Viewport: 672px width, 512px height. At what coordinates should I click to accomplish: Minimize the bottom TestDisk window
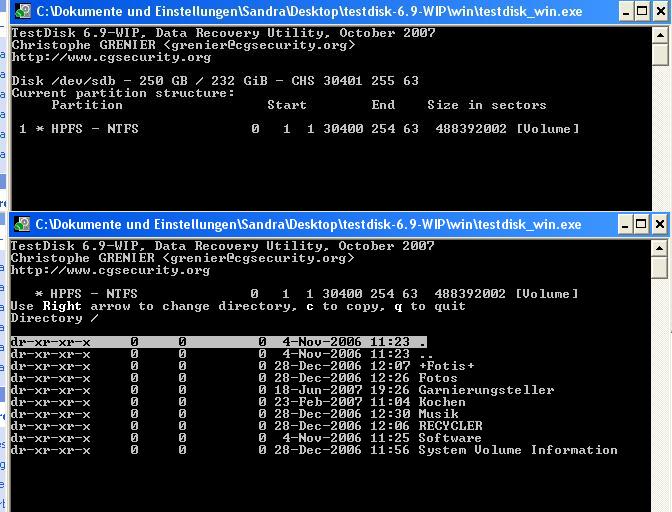click(x=625, y=225)
